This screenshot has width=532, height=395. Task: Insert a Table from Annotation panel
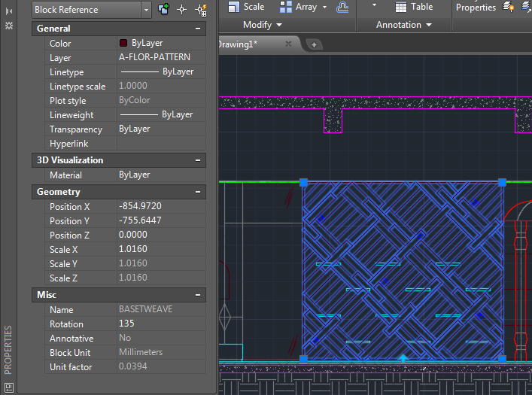(x=415, y=7)
